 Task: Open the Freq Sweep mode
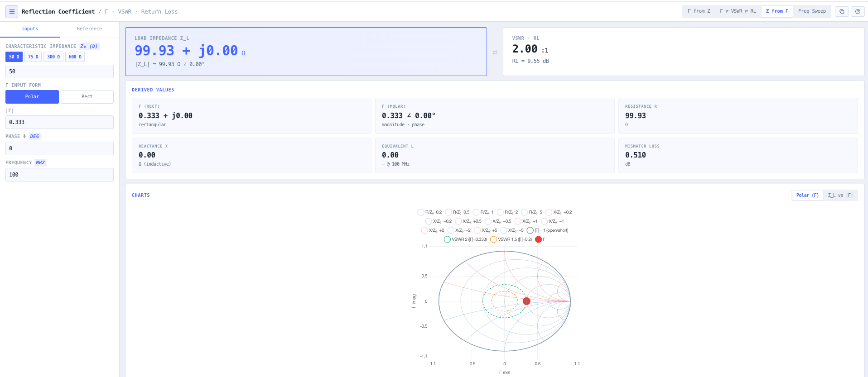point(812,11)
